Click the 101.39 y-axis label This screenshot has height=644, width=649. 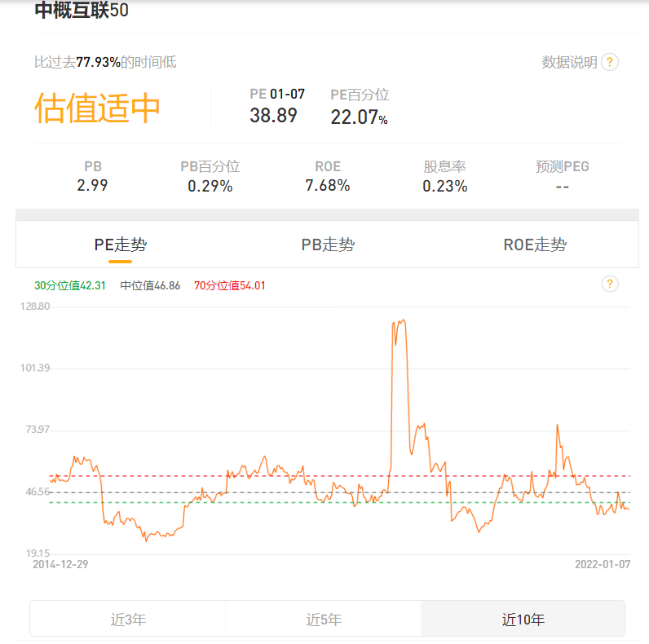(x=35, y=368)
